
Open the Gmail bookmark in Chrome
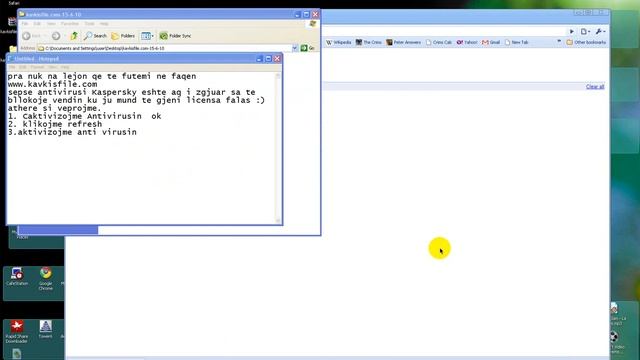491,42
